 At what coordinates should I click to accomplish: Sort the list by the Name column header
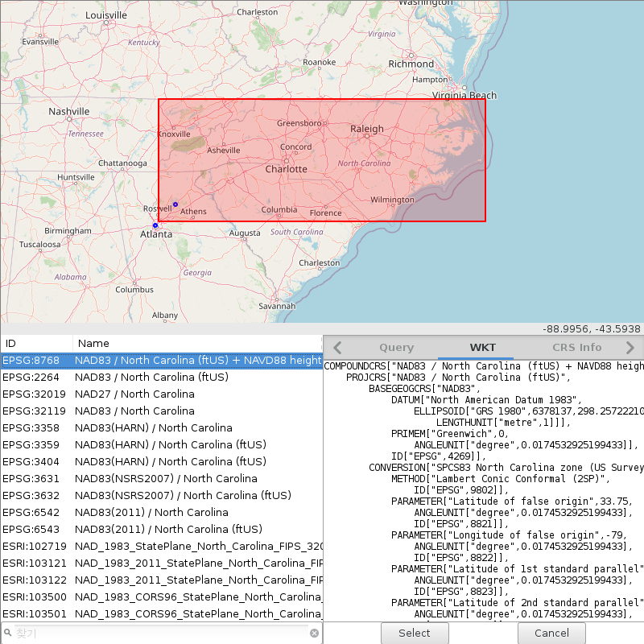tap(197, 343)
